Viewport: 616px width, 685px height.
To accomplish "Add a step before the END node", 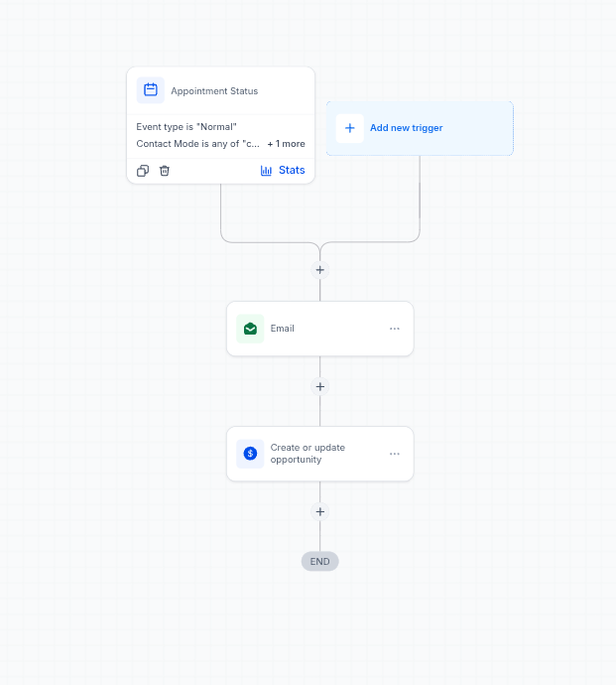I will [320, 511].
